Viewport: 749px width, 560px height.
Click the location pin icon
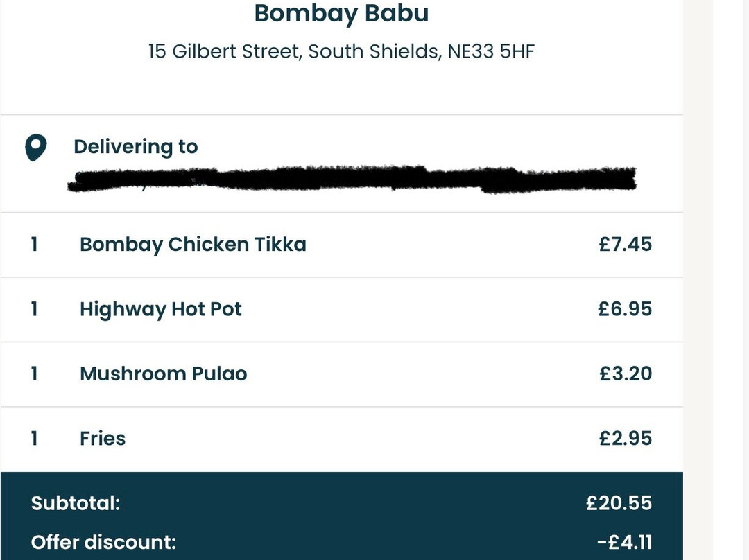36,148
